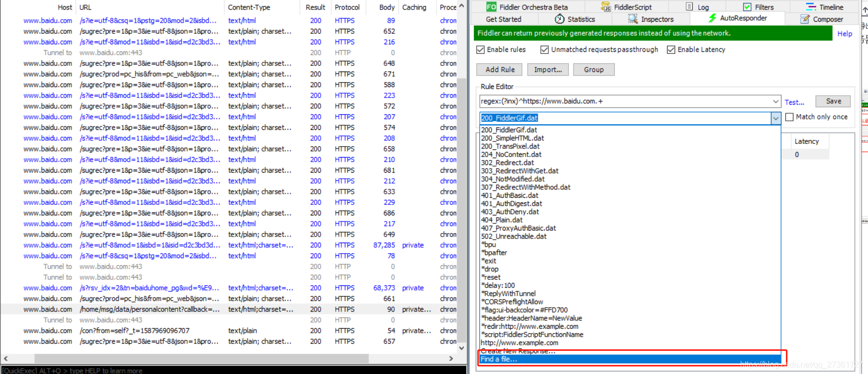Screen dimensions: 868x374
Task: Click the Inspectors magnifier icon
Action: [x=633, y=19]
